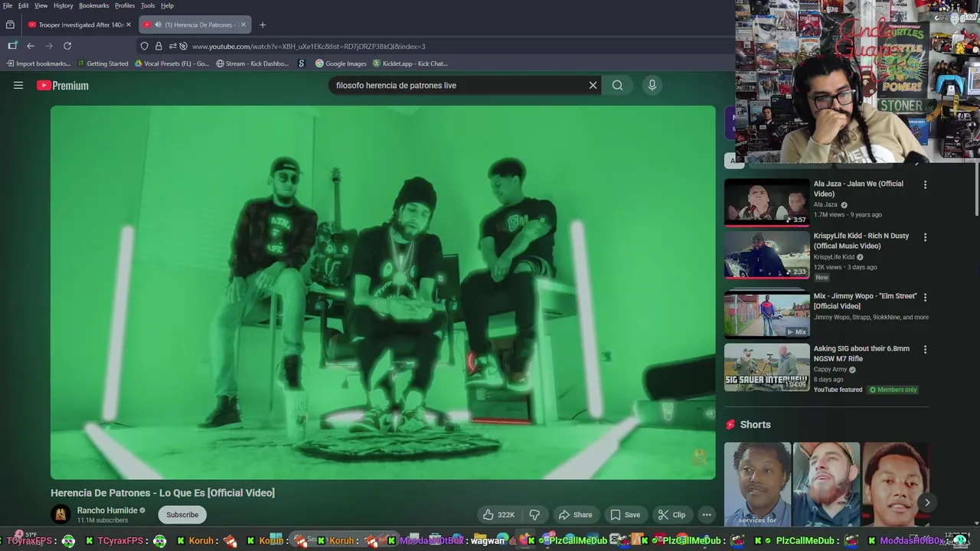The image size is (980, 551).
Task: Open the File menu
Action: [8, 5]
